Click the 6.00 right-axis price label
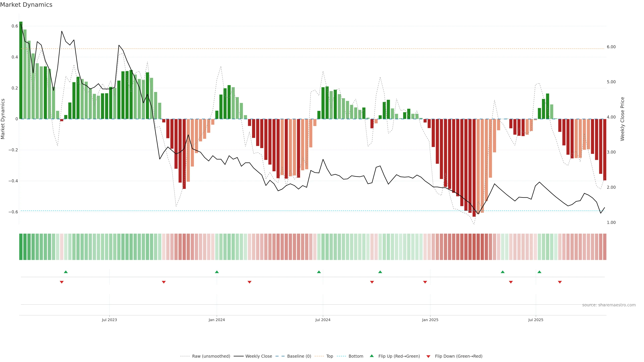 611,47
